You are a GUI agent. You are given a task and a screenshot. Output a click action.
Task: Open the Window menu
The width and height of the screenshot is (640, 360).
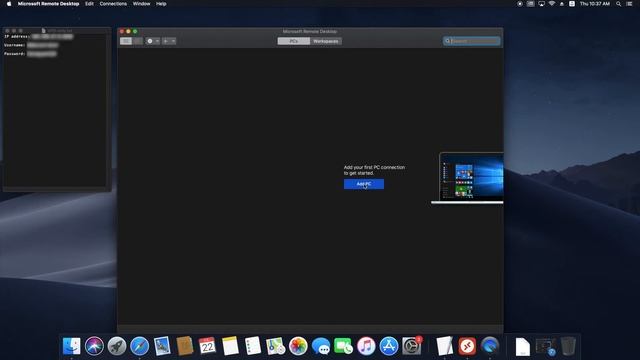(141, 4)
